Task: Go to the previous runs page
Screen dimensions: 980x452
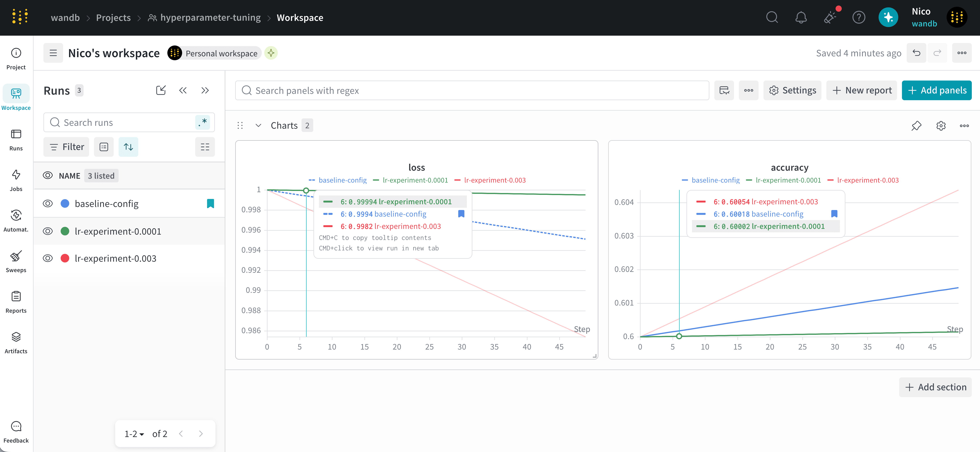Action: [181, 434]
